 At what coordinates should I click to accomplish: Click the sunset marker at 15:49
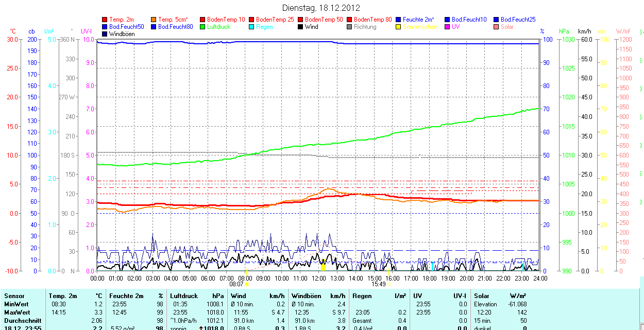click(388, 284)
